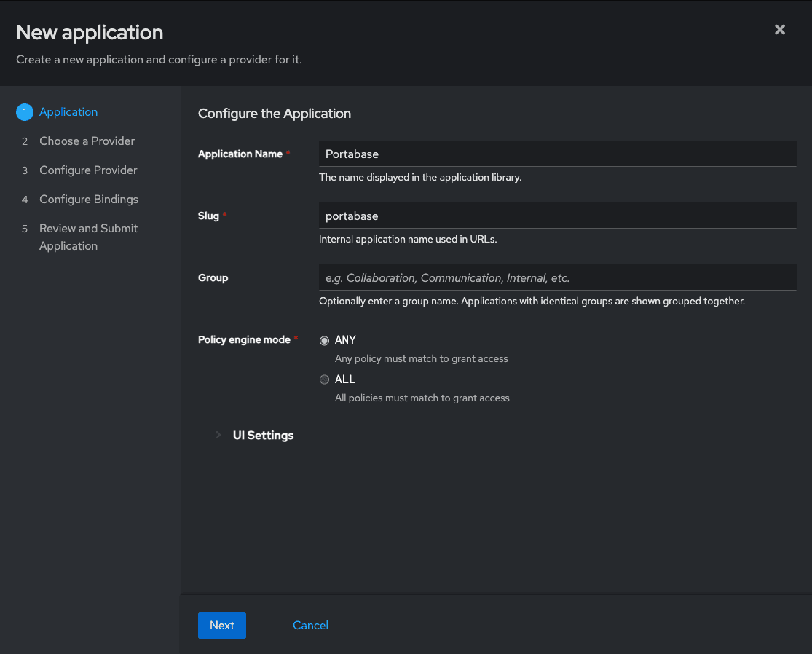Select the ALL policy engine mode
This screenshot has height=654, width=812.
324,379
